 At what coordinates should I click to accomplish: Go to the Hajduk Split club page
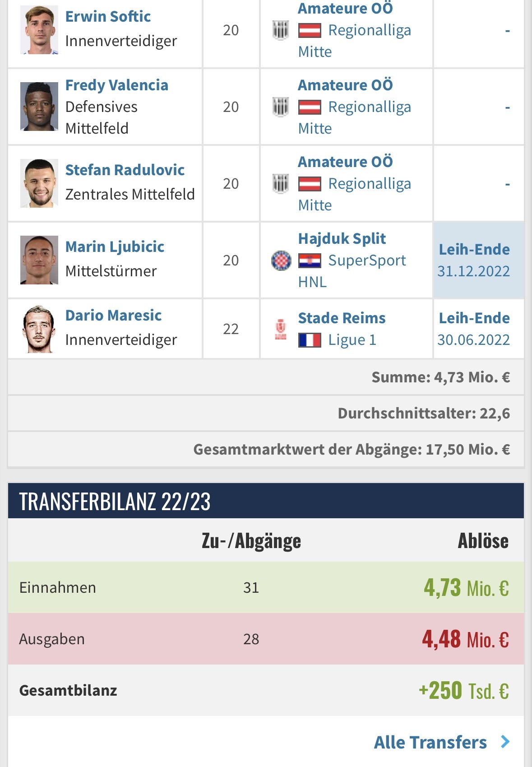pyautogui.click(x=342, y=238)
